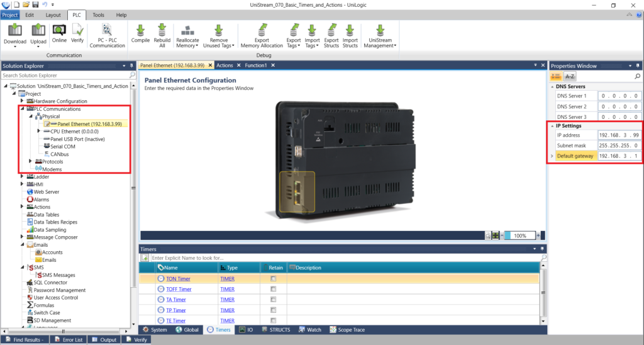Click the Import Structs icon
Screen dimensions: 644x345
(x=350, y=30)
